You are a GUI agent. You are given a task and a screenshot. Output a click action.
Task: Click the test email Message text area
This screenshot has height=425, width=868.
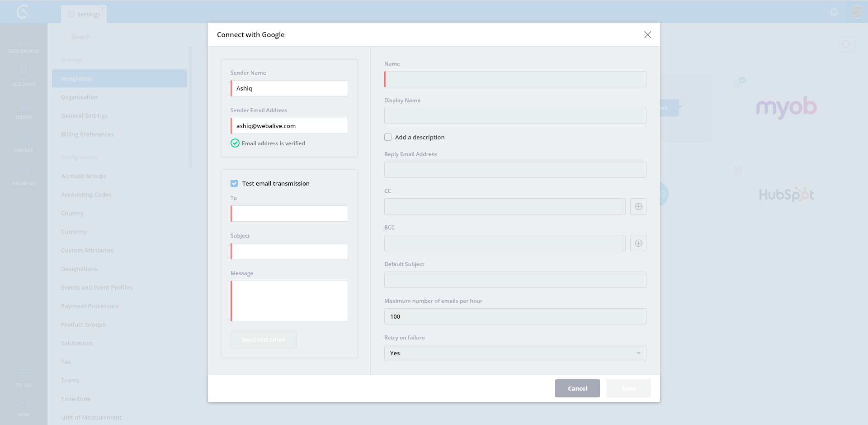point(289,301)
